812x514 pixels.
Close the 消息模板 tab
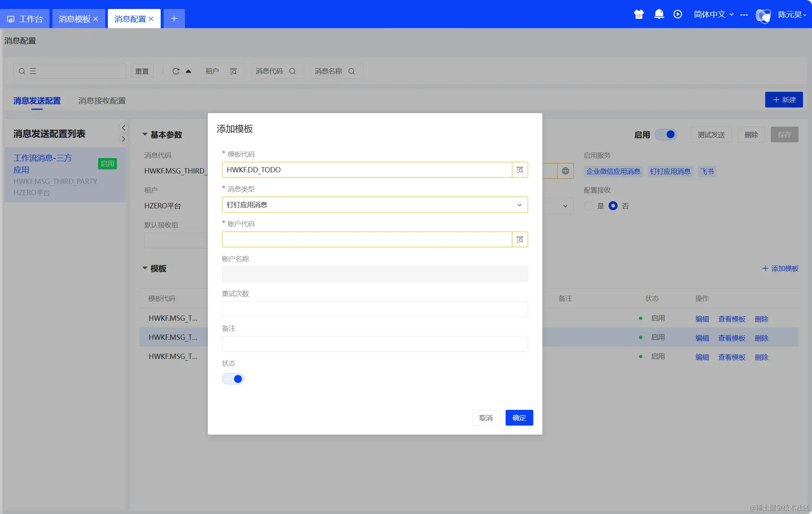pyautogui.click(x=96, y=19)
